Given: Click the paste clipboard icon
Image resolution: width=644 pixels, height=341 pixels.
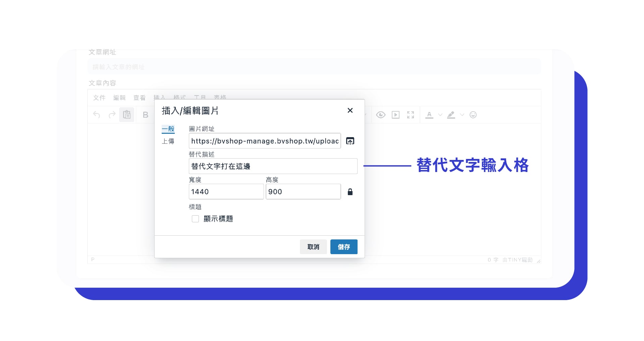Looking at the screenshot, I should coord(127,115).
